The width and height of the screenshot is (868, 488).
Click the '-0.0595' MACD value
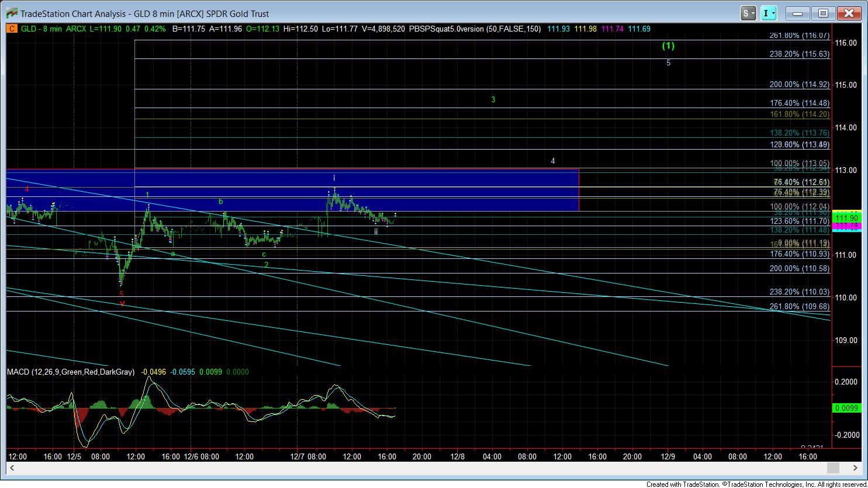(182, 372)
